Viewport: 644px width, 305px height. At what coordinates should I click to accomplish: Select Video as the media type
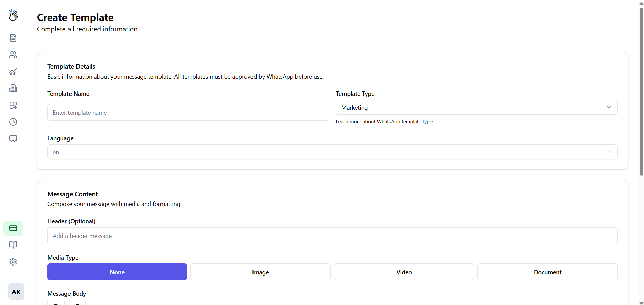(404, 272)
